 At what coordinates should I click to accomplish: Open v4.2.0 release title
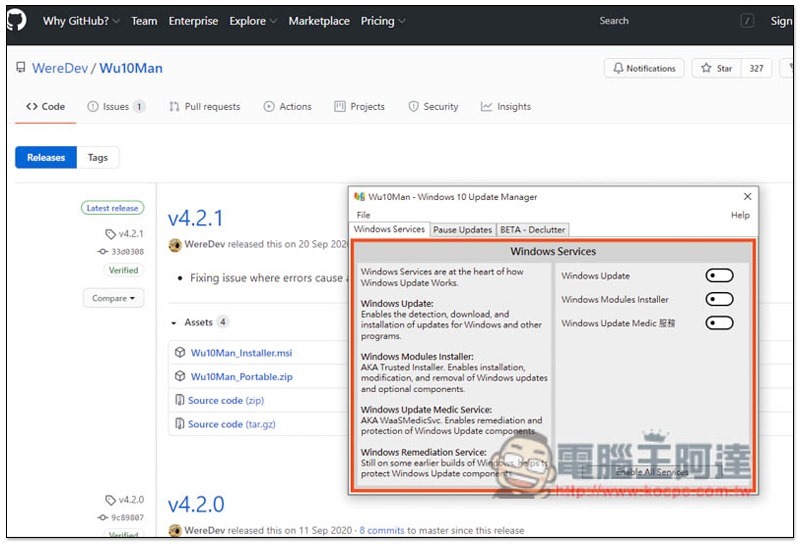pyautogui.click(x=196, y=504)
